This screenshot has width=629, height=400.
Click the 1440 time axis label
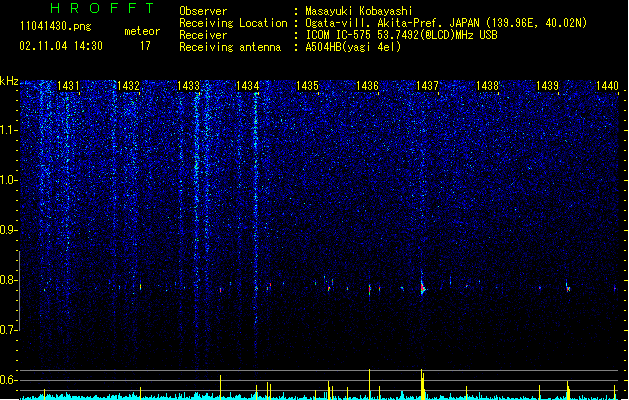point(607,86)
